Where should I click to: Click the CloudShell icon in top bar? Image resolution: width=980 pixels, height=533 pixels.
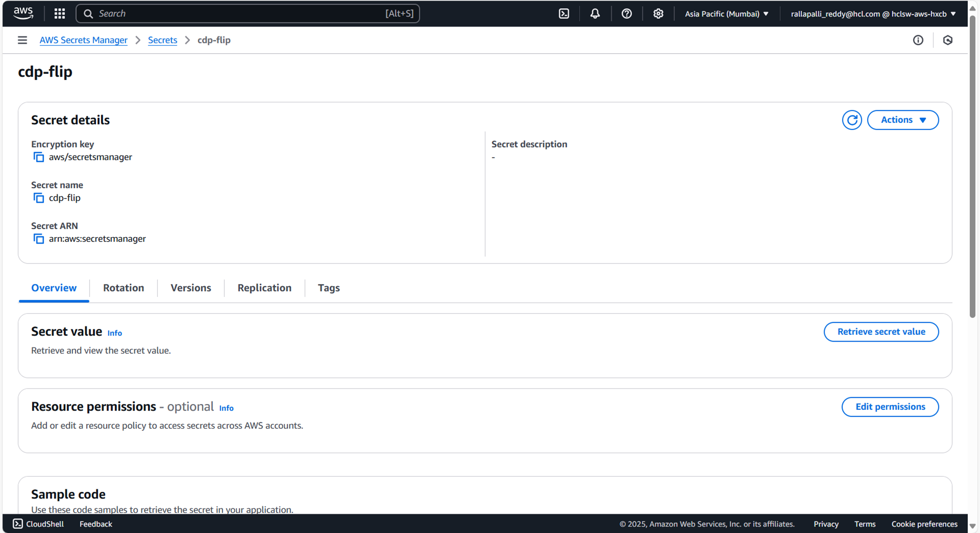pyautogui.click(x=563, y=14)
